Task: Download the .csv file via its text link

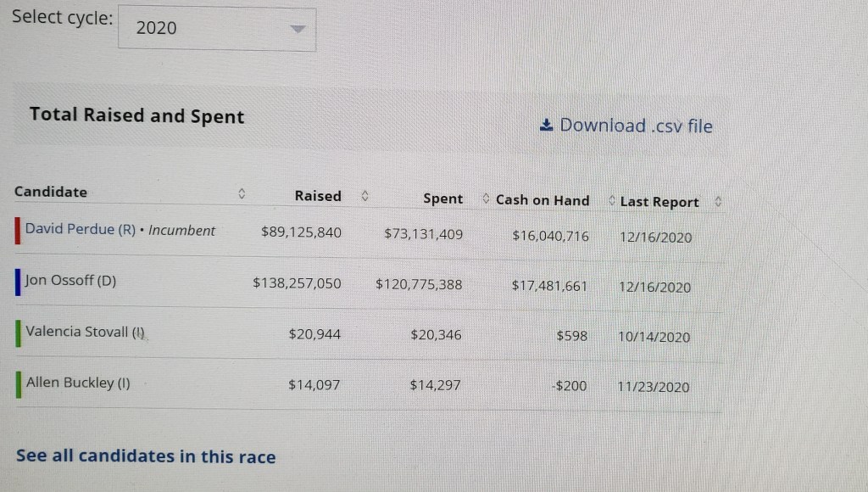Action: click(x=636, y=126)
